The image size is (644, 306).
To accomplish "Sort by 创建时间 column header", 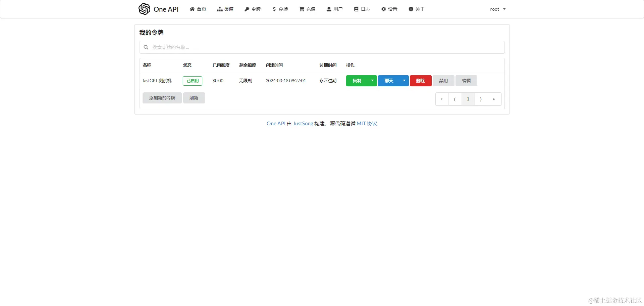I will [274, 65].
